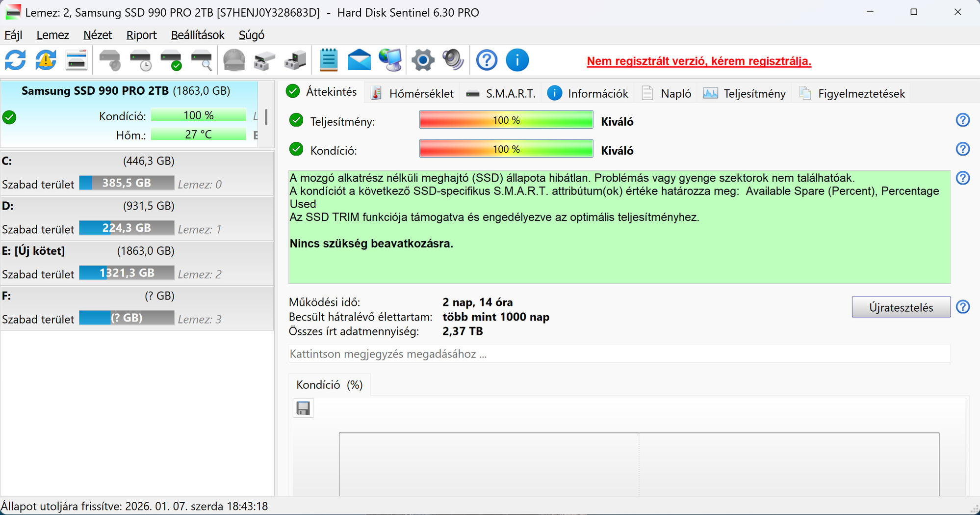Image resolution: width=980 pixels, height=515 pixels.
Task: Open the Figyelmeztetések tab
Action: pos(851,93)
